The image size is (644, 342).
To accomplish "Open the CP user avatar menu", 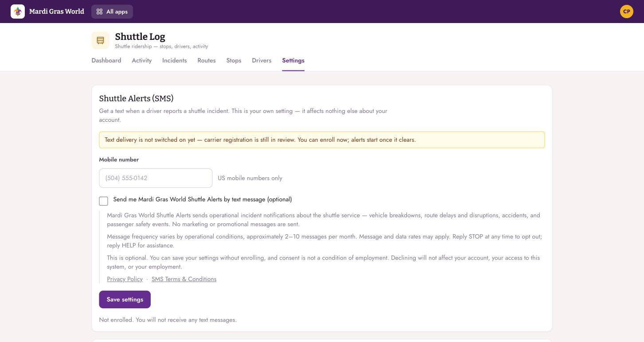I will [x=627, y=12].
